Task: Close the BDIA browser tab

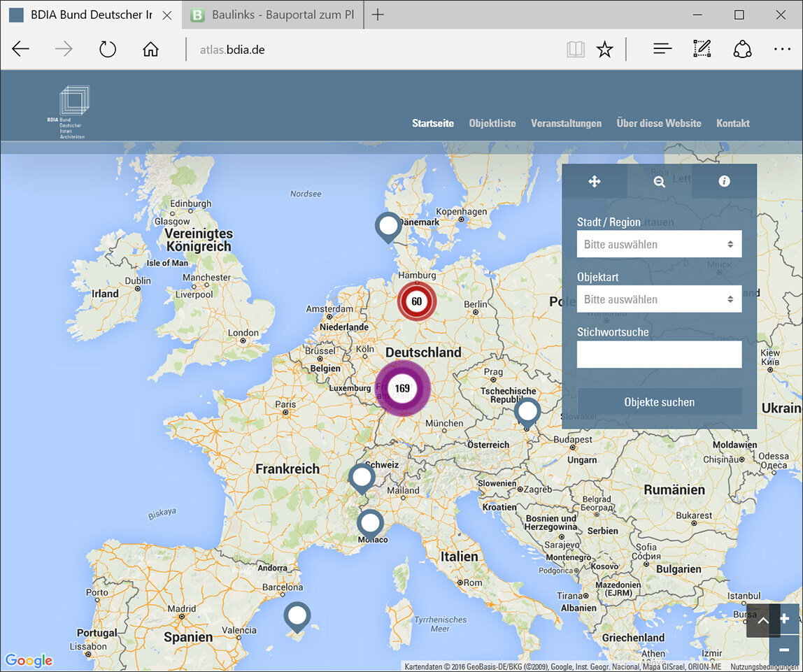Action: (x=167, y=15)
